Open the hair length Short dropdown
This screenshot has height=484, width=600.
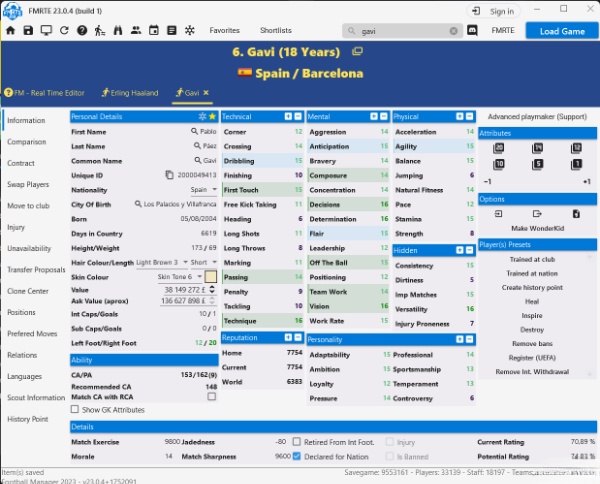(203, 262)
